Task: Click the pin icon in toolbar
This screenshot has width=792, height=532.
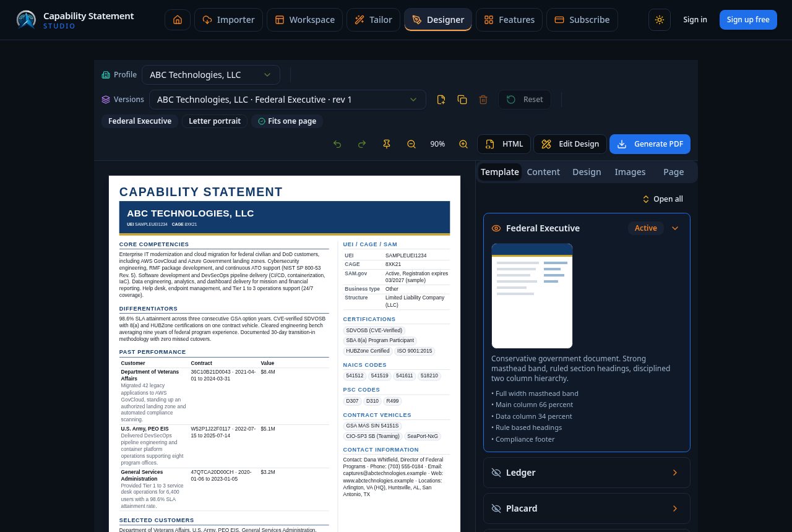Action: [387, 144]
